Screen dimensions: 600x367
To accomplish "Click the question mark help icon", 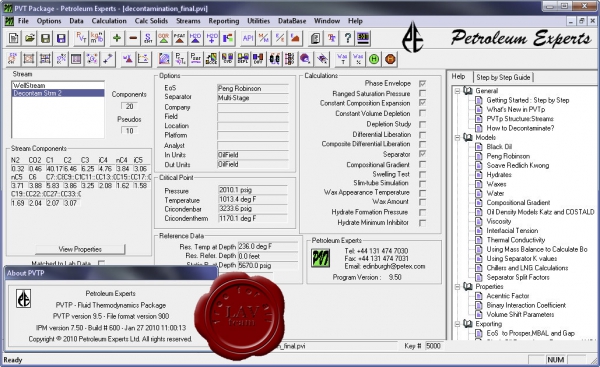I will (x=347, y=38).
